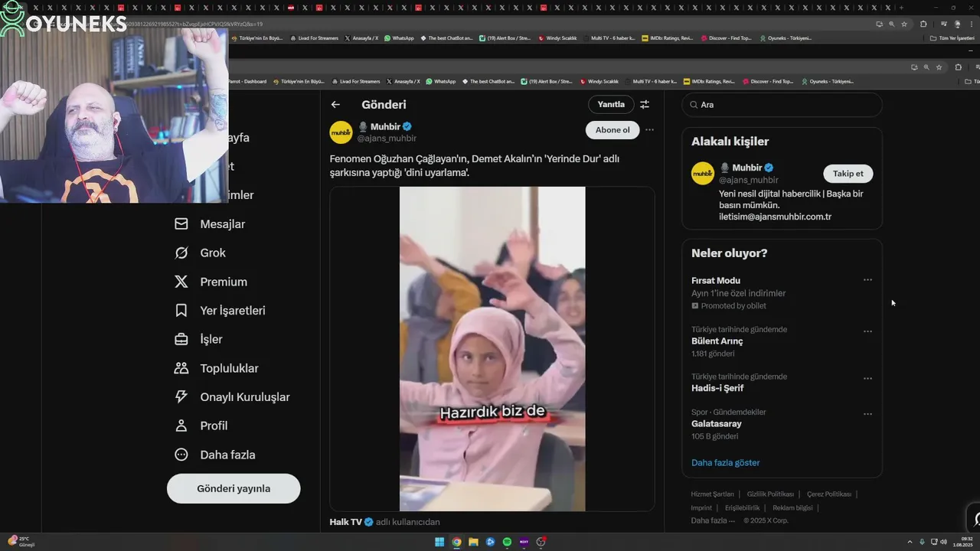Open reply settings sliders icon beside Yanıtla
980x551 pixels.
[x=645, y=104]
